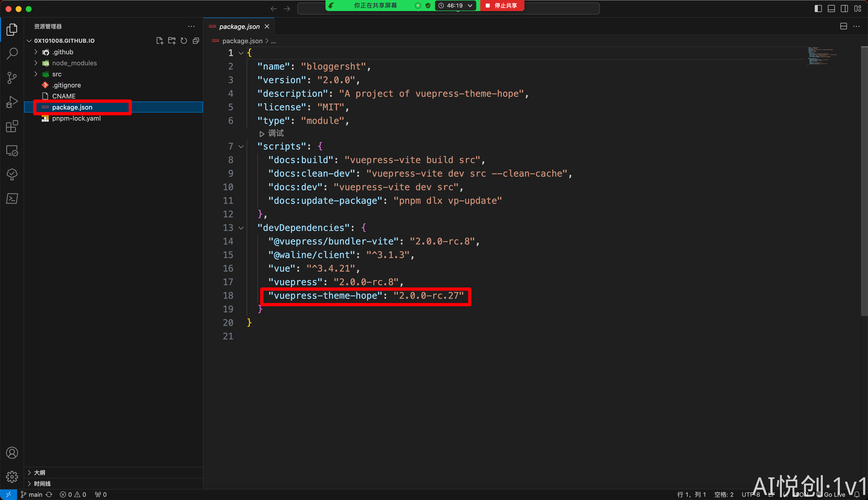
Task: Toggle the primary sidebar layout button
Action: point(818,9)
